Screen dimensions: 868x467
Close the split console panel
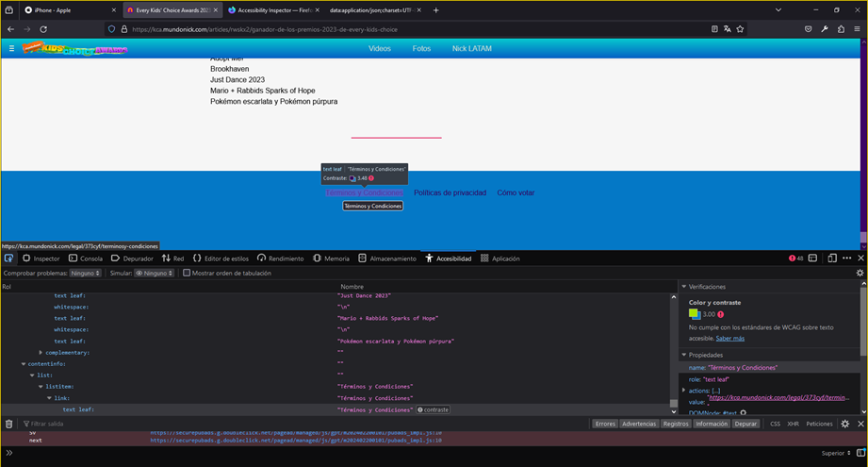859,425
